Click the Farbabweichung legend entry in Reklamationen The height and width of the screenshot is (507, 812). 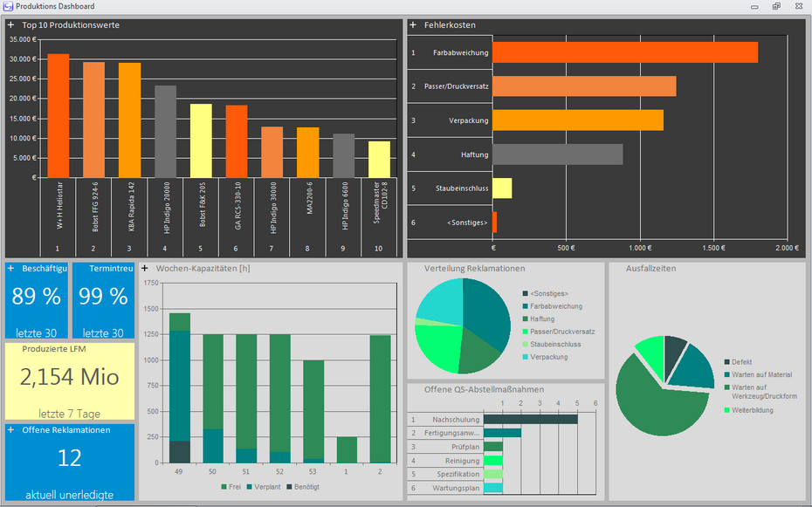[x=553, y=306]
